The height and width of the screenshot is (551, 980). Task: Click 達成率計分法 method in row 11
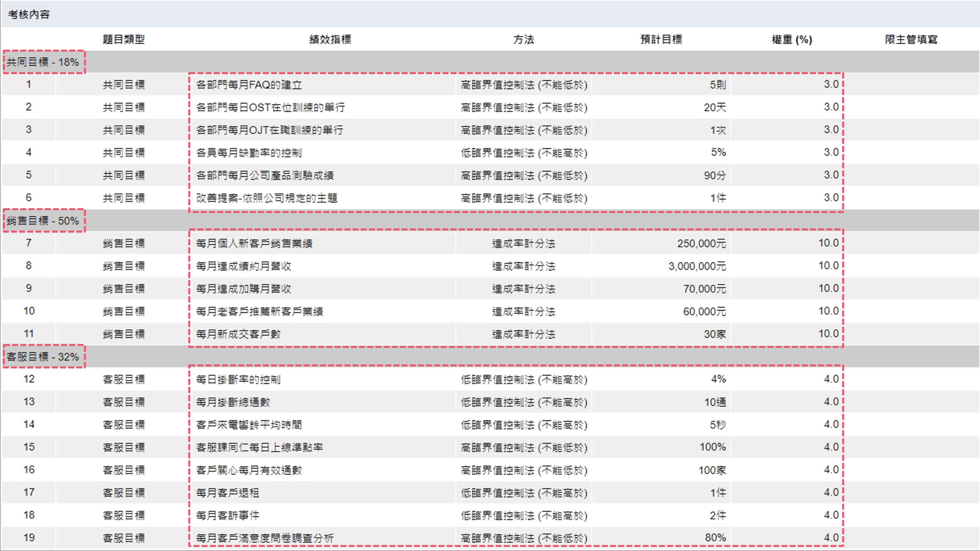point(523,334)
